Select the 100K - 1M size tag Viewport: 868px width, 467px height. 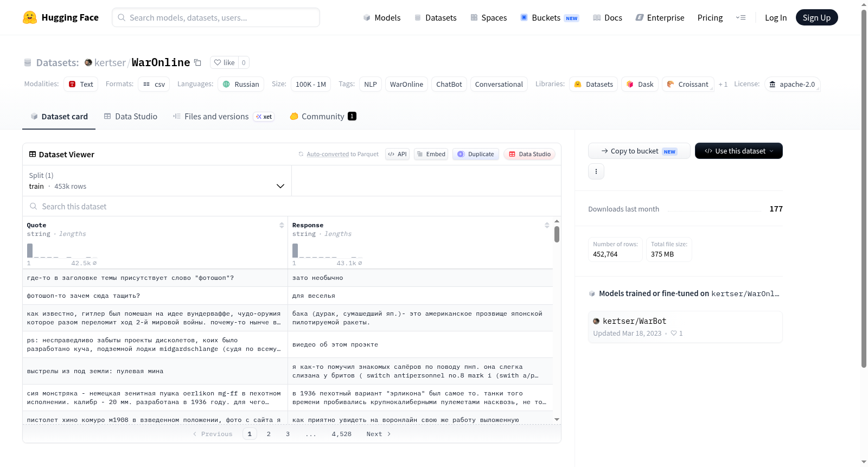point(311,84)
